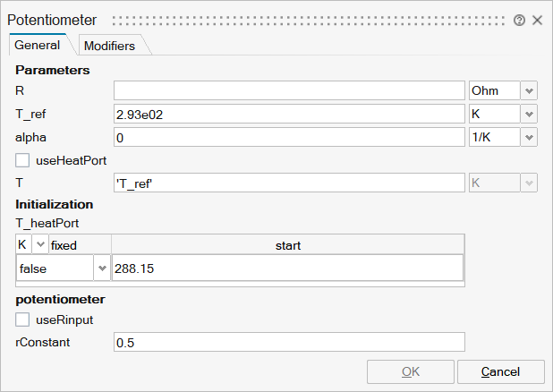Open the fixed false dropdown

[x=101, y=268]
